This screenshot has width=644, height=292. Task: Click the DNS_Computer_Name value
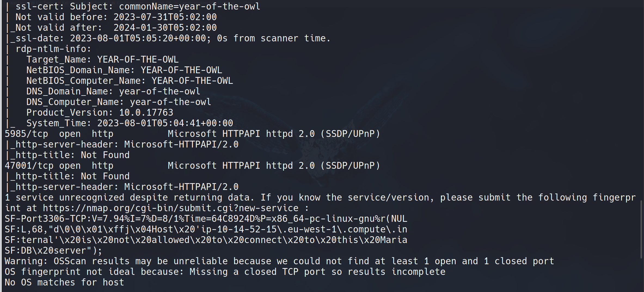pos(170,102)
